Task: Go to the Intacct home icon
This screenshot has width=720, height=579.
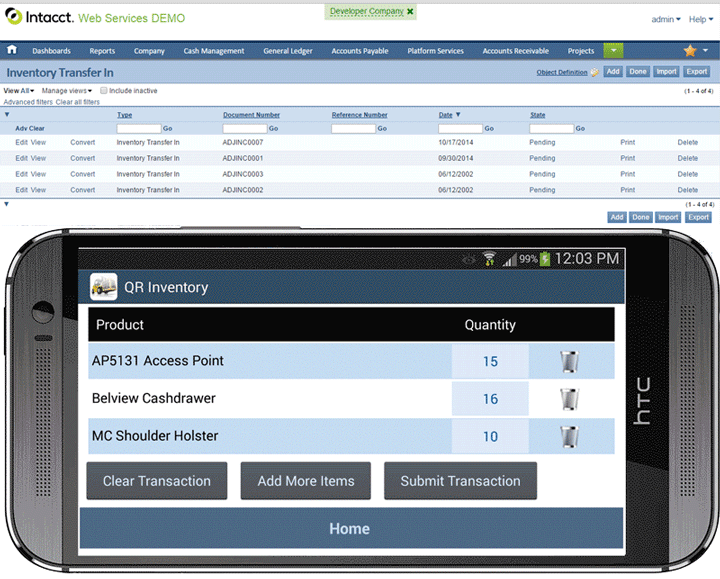Action: coord(12,50)
